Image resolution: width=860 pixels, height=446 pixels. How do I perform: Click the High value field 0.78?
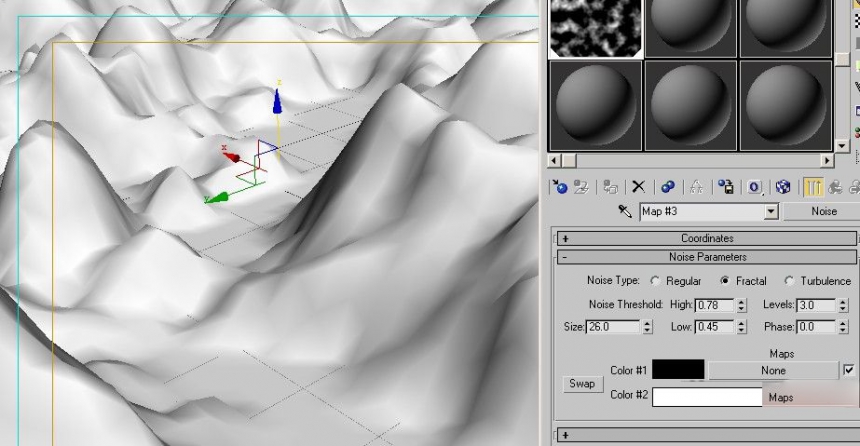715,306
